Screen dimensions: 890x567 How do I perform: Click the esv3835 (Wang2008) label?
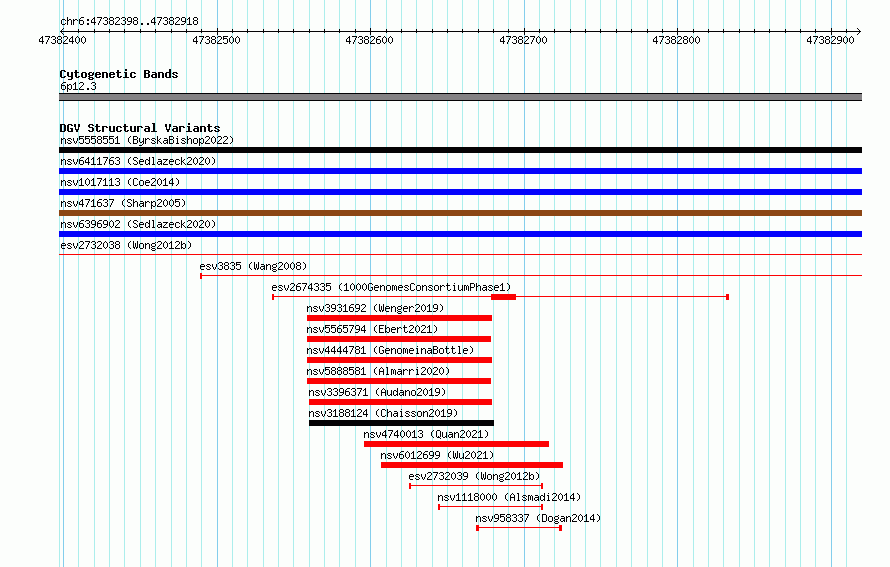tap(253, 266)
